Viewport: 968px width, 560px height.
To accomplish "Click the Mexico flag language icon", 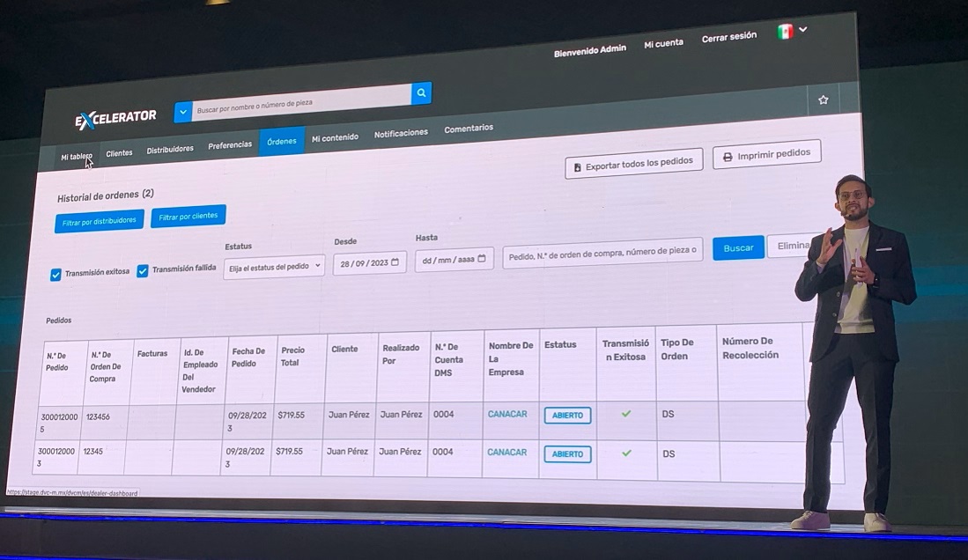I will (x=785, y=32).
